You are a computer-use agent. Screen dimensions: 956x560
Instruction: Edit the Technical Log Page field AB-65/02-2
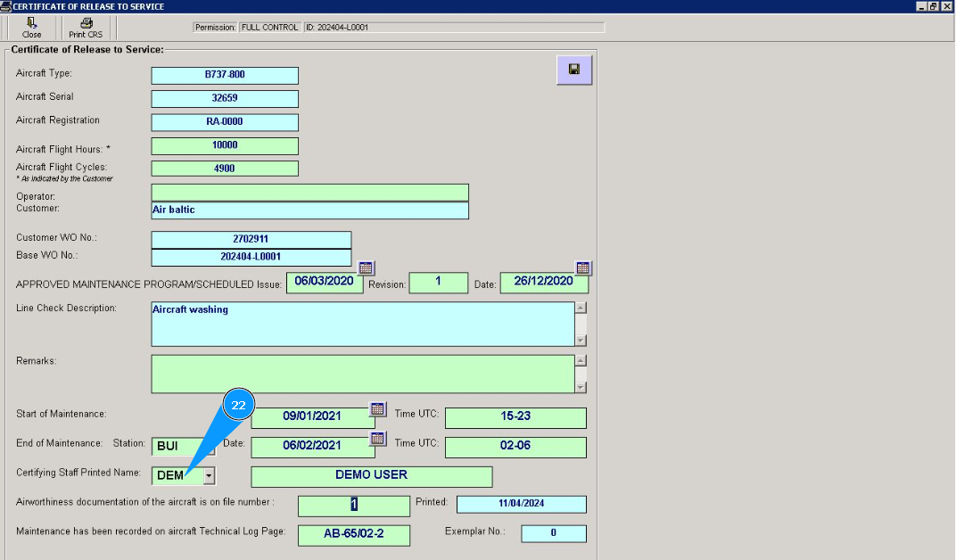click(x=354, y=535)
